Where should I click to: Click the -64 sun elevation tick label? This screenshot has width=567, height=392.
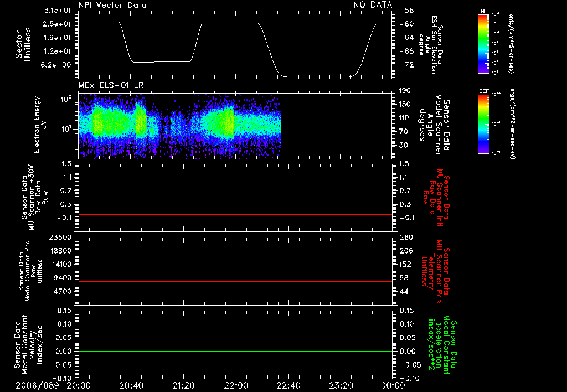[407, 38]
